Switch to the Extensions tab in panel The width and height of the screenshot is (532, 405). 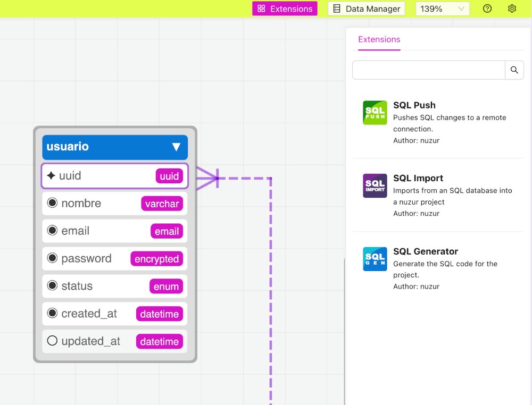379,39
